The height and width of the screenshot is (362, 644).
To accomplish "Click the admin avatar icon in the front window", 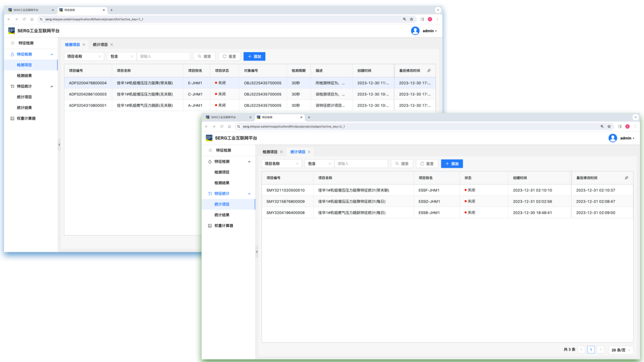I will 612,138.
